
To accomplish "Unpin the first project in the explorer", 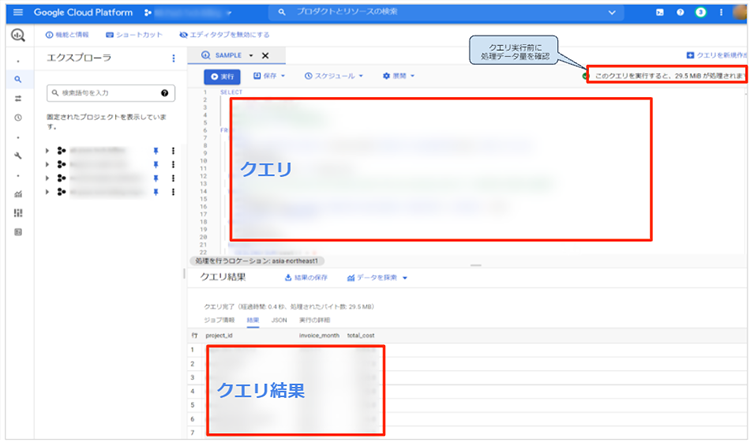I will [x=155, y=151].
